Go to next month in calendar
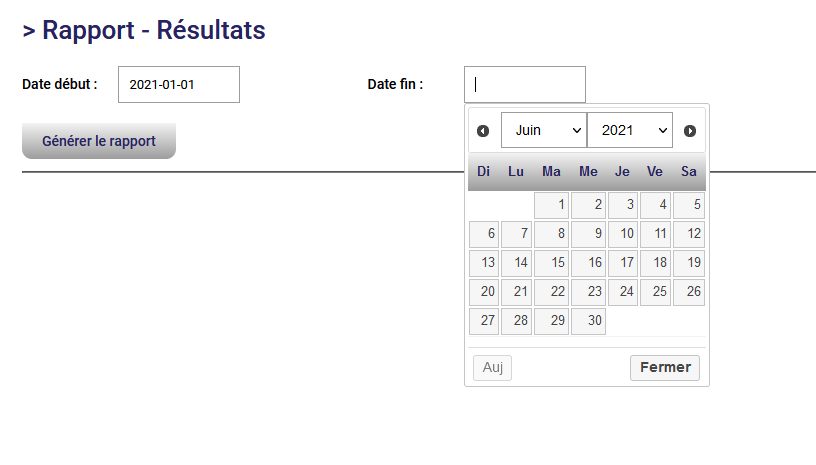 point(690,131)
